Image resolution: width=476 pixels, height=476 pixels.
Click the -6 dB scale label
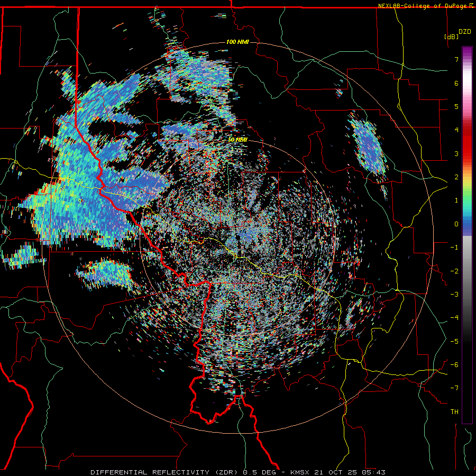point(454,365)
